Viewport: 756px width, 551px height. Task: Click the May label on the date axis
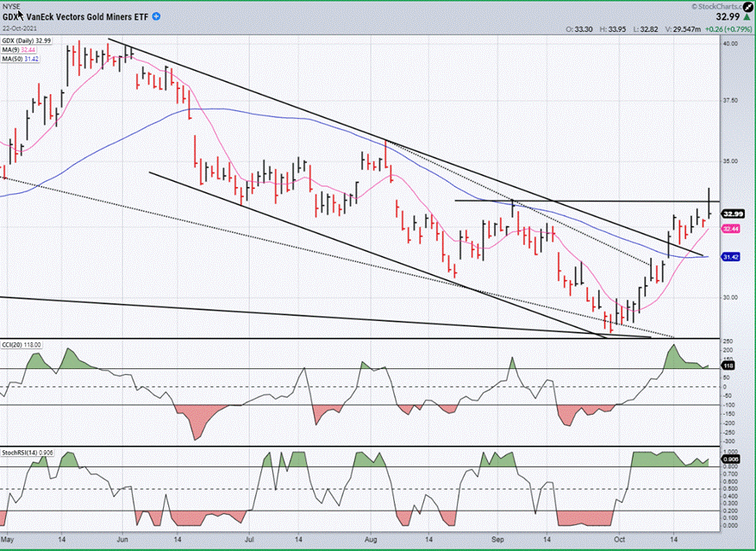(x=7, y=540)
